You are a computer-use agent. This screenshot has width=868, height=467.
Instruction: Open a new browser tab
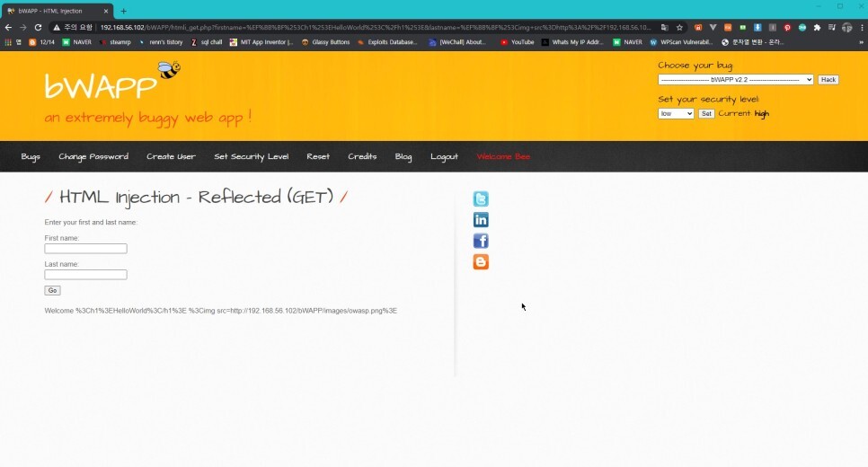point(123,11)
